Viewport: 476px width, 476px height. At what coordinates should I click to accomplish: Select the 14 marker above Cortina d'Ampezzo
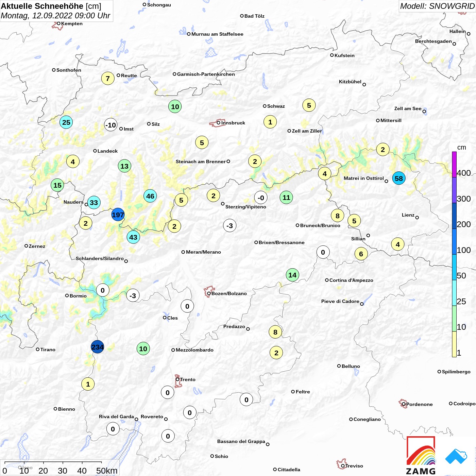pyautogui.click(x=292, y=275)
